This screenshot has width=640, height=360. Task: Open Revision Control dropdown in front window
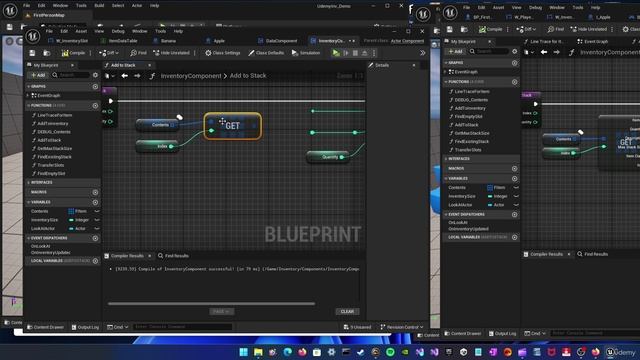(x=402, y=327)
